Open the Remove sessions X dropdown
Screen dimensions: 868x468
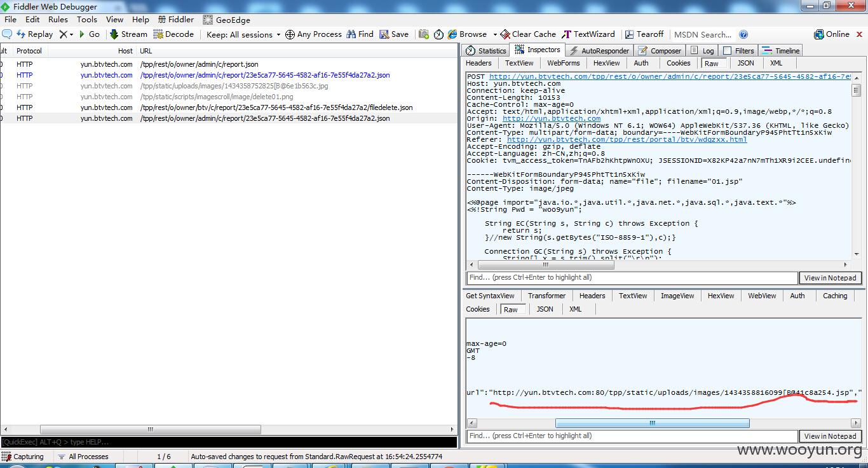pos(66,34)
